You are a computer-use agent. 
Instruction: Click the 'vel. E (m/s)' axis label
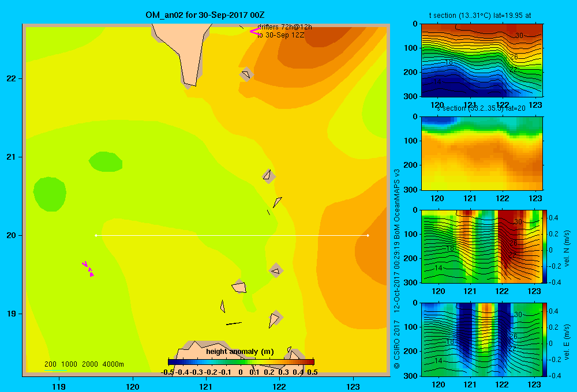point(567,342)
